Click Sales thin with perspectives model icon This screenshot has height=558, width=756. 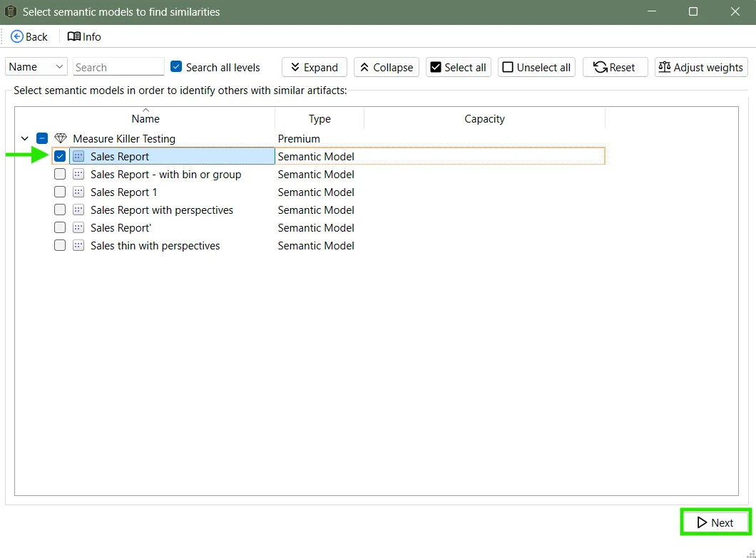(78, 245)
